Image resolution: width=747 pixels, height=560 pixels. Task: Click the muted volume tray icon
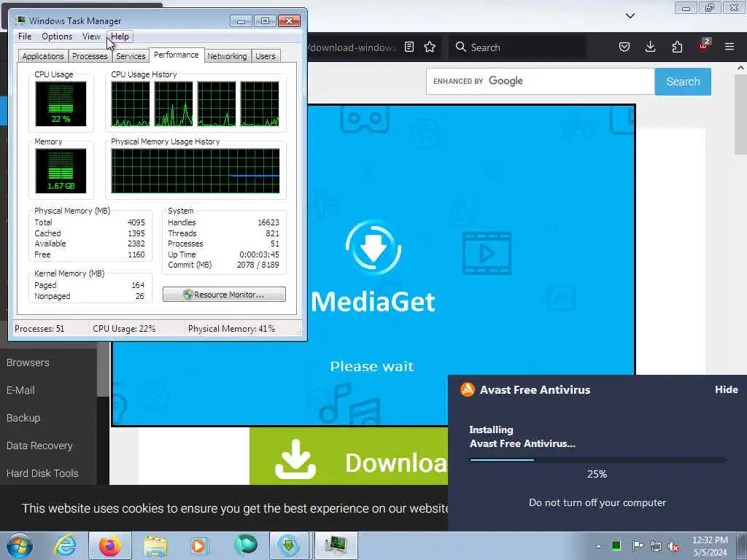673,546
